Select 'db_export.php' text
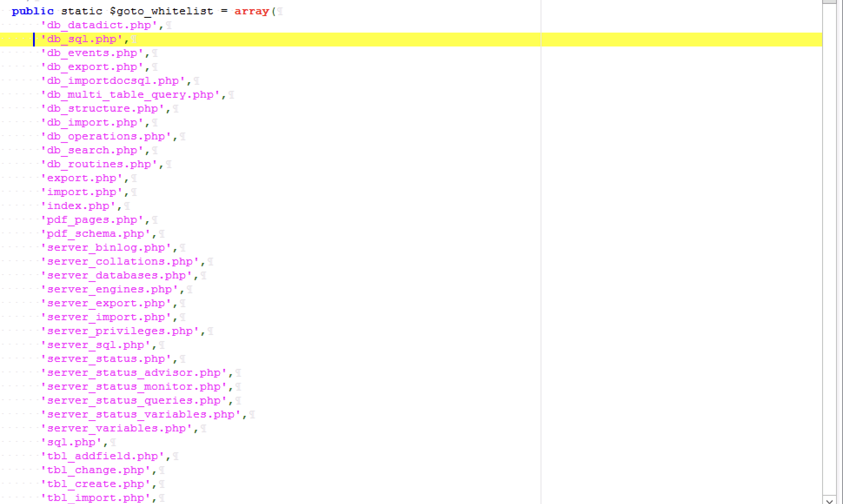 point(92,67)
